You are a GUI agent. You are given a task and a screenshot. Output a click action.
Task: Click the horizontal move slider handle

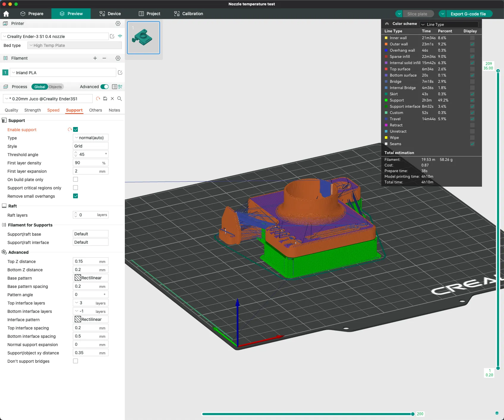[412, 414]
